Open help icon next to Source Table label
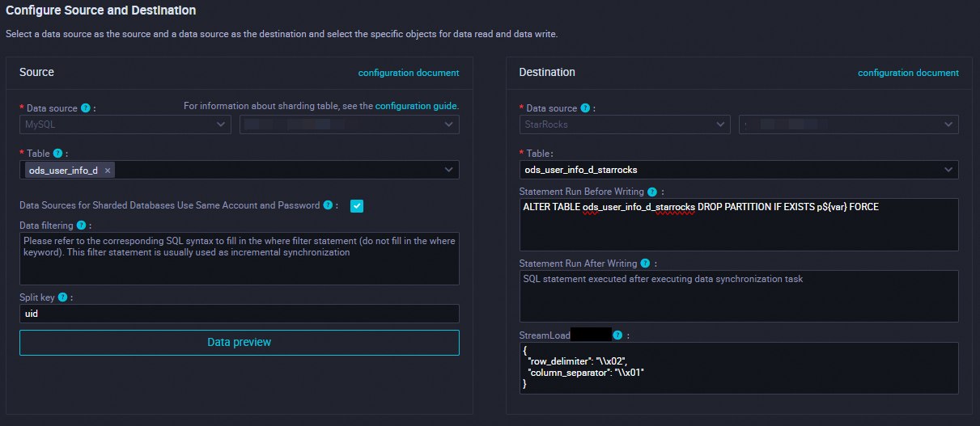 (57, 153)
